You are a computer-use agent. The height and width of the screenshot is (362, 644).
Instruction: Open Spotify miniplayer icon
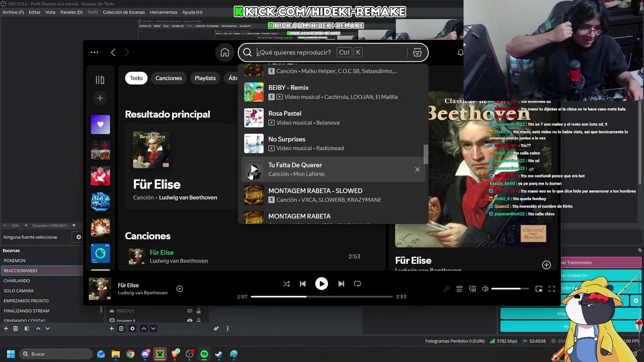point(539,289)
